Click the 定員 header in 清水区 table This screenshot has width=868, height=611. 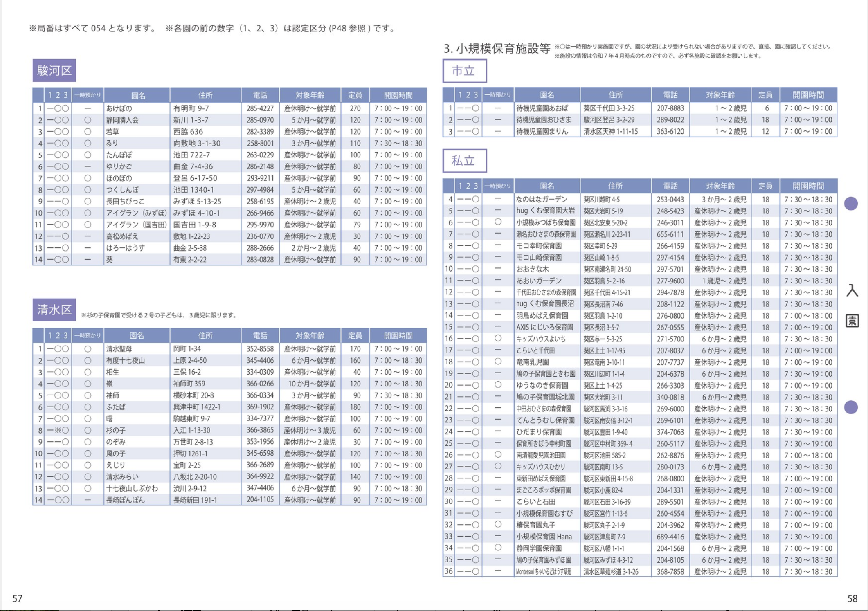click(355, 335)
